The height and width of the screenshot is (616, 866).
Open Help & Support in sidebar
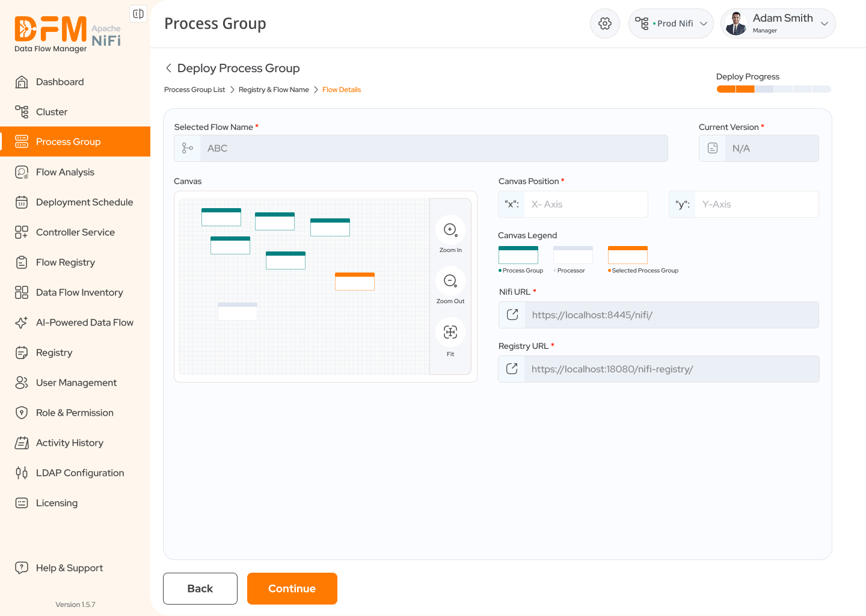[69, 568]
